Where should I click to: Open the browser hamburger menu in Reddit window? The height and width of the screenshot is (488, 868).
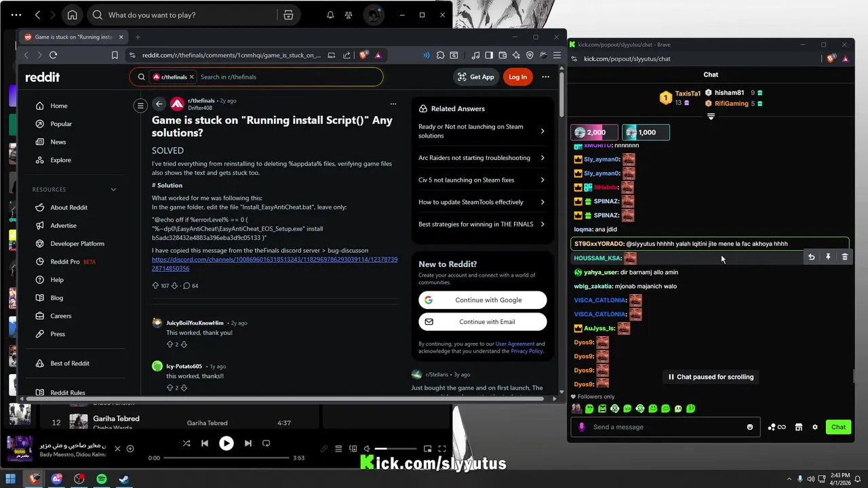point(555,56)
